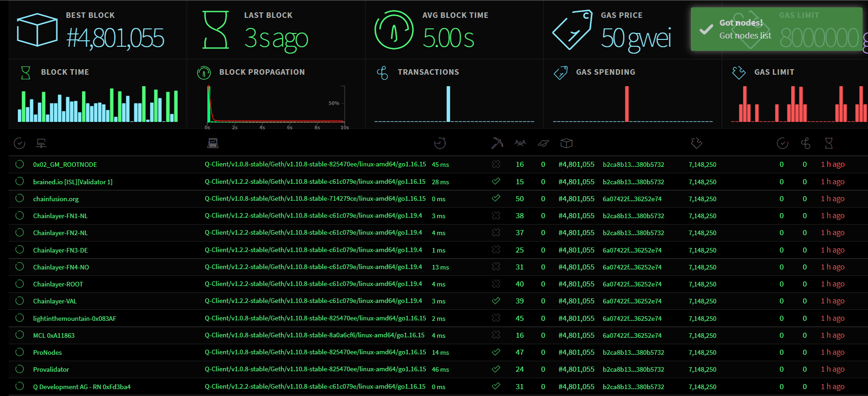
Task: Sort by pending transactions column icon
Action: pos(543,143)
